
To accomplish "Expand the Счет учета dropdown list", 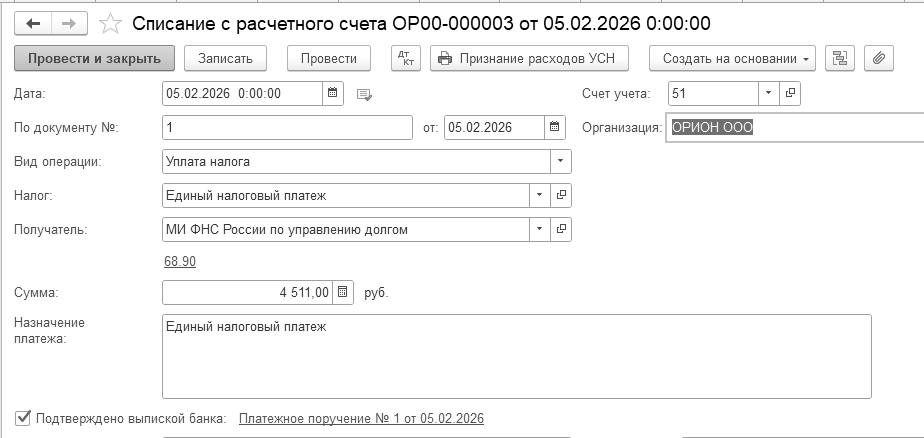I will point(768,93).
